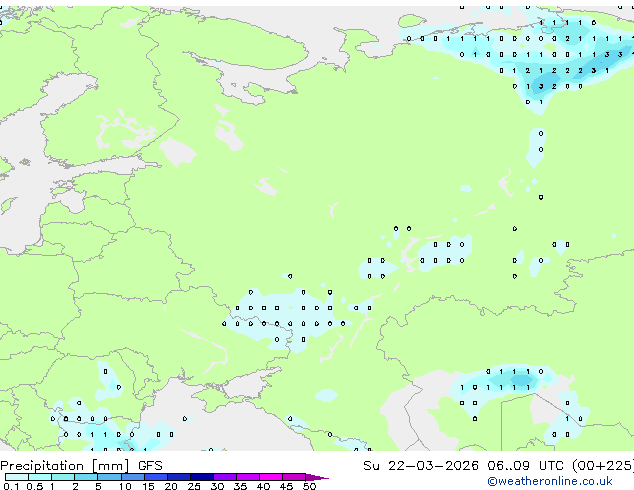Open the weatheronline.co.uk copyright link

549,481
